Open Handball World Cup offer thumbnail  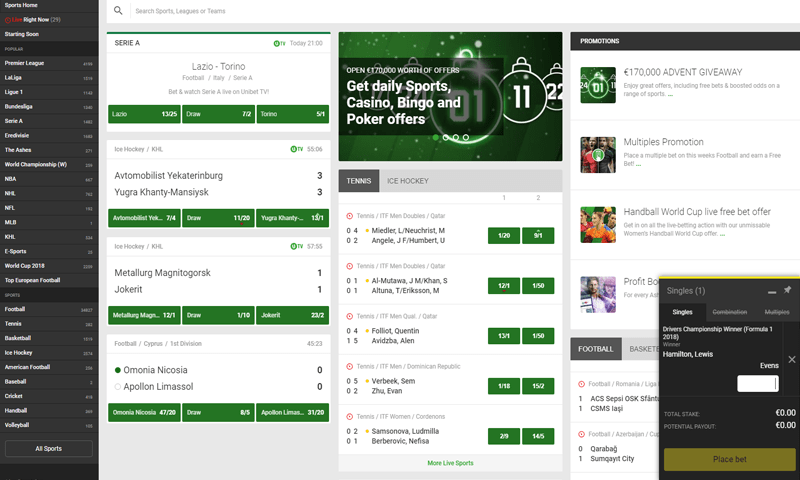pyautogui.click(x=597, y=224)
